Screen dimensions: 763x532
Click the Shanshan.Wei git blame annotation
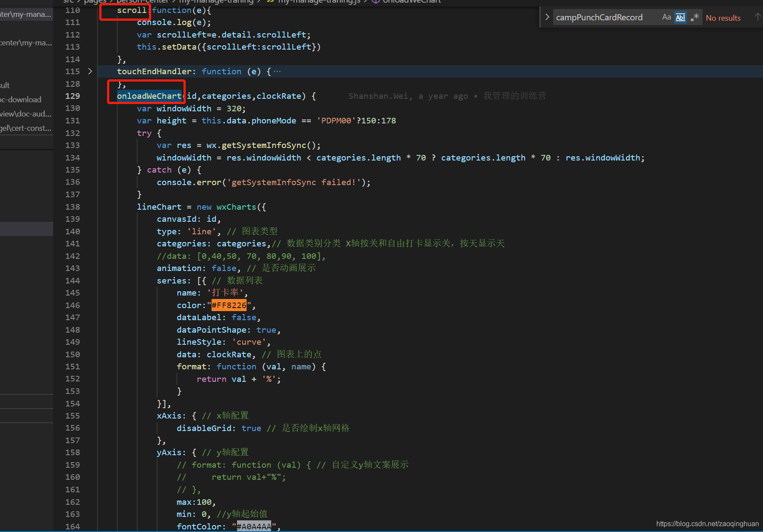[x=447, y=96]
